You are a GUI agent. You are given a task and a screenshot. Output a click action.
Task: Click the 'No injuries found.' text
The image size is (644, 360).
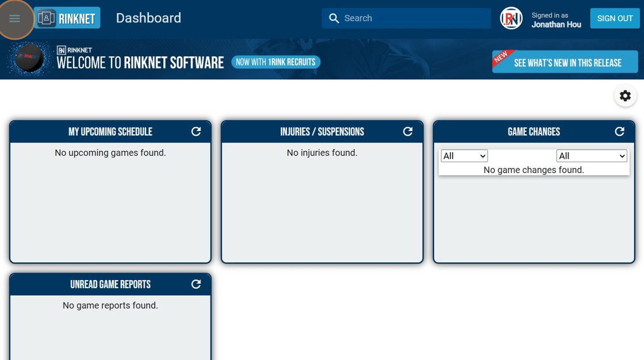[322, 153]
